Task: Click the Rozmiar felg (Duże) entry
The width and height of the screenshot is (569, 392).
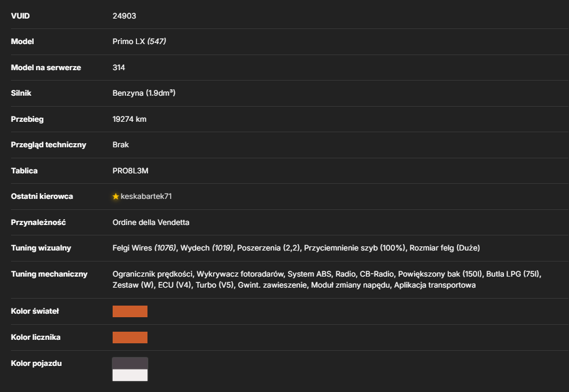Action: (445, 248)
